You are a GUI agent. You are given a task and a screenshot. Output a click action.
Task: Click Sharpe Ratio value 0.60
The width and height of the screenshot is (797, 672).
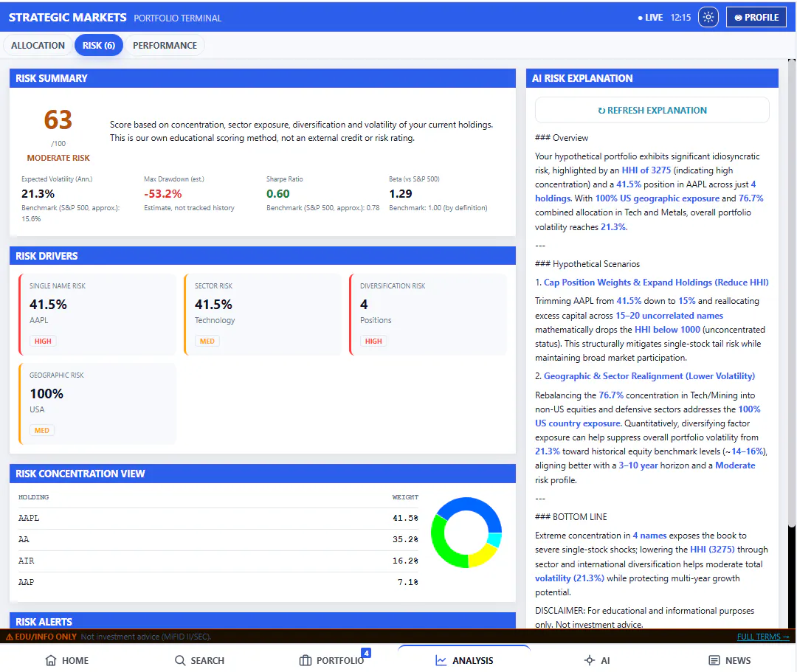(278, 193)
